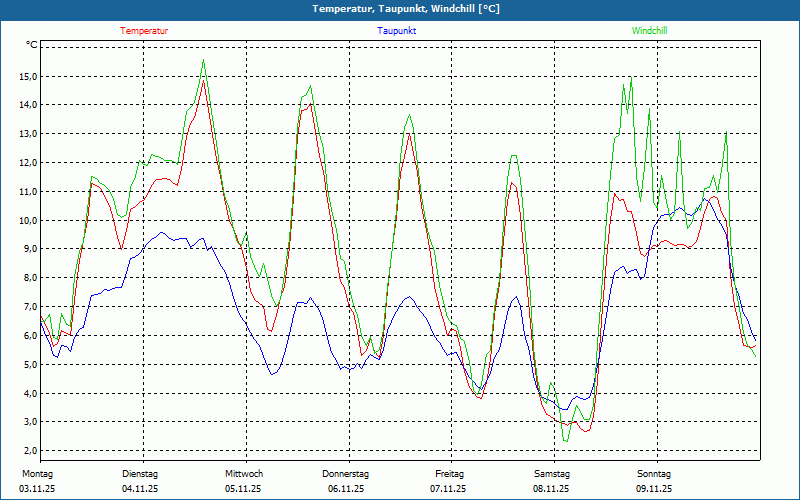Select the Samstag day label
Image resolution: width=800 pixels, height=500 pixels.
coord(552,474)
